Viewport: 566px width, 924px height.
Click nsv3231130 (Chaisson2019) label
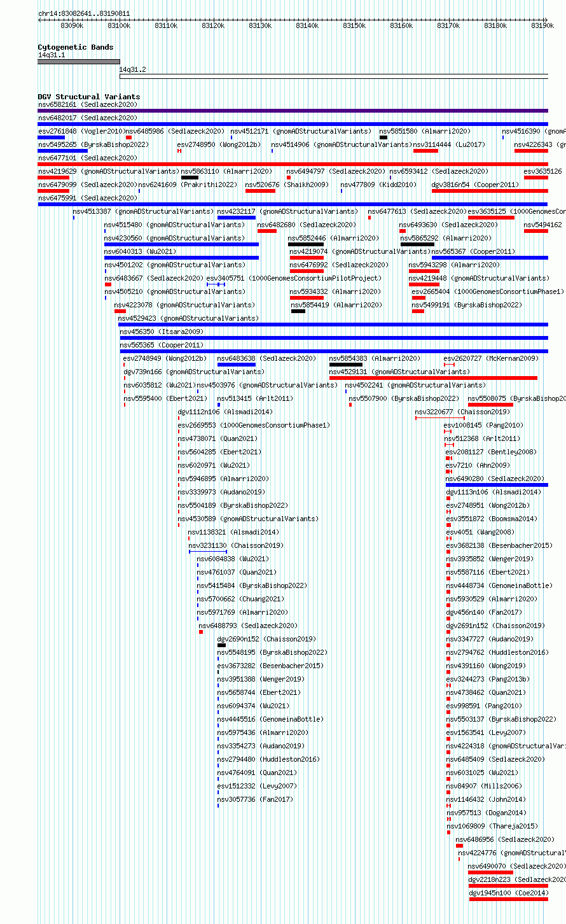pos(236,545)
